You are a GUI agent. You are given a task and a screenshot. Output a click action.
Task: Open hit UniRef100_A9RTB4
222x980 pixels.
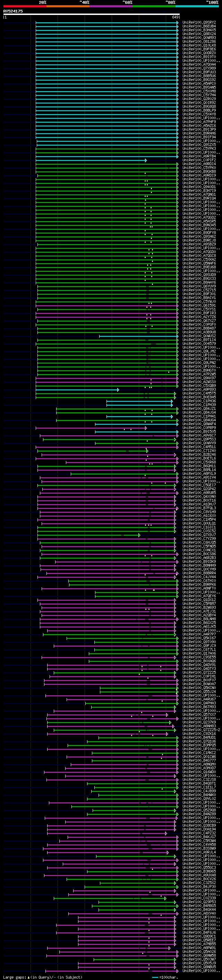click(x=199, y=156)
